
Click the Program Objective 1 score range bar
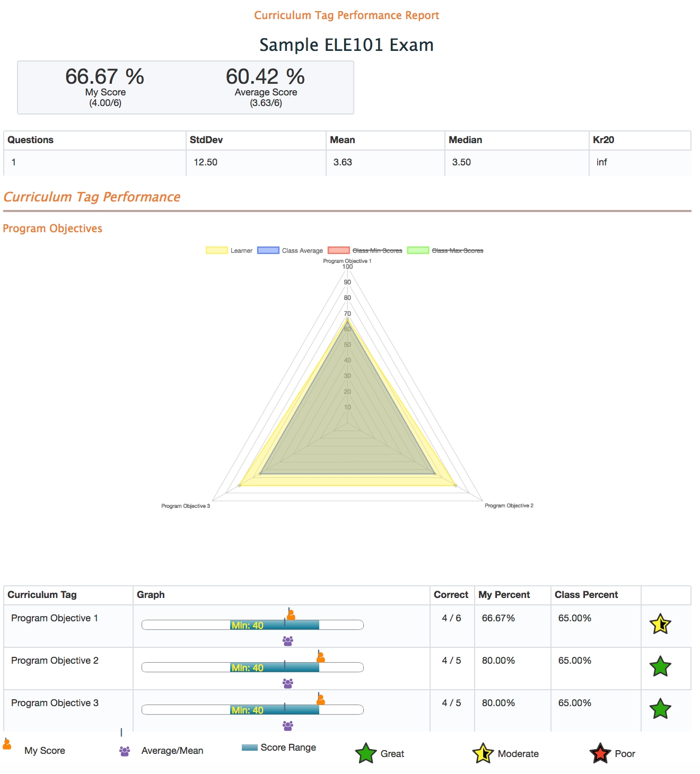coord(275,625)
